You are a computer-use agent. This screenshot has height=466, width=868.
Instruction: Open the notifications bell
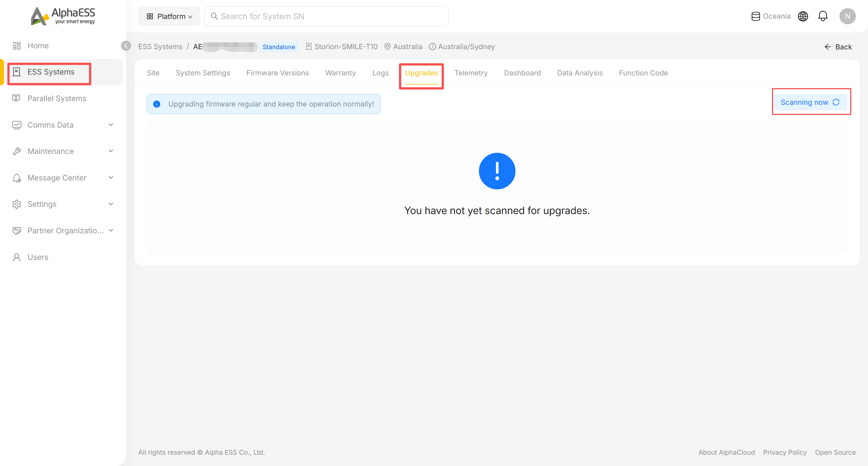[823, 16]
